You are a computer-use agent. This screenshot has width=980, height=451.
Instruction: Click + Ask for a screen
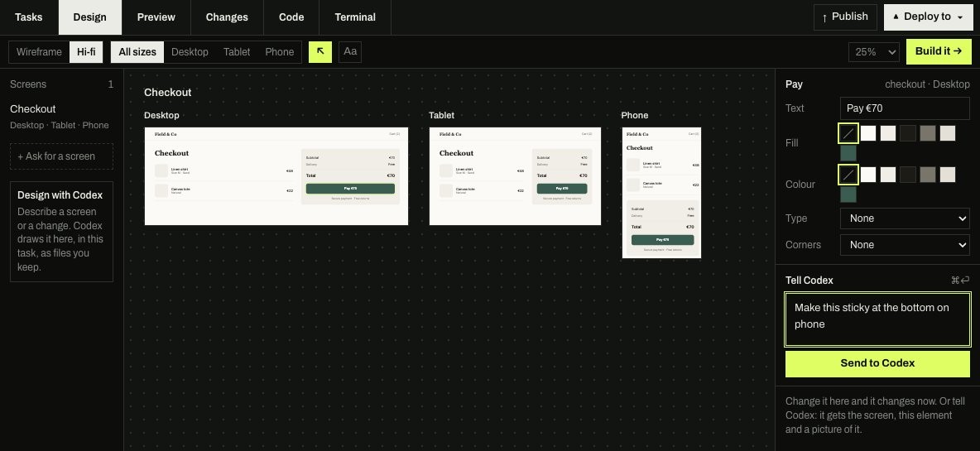tap(61, 156)
